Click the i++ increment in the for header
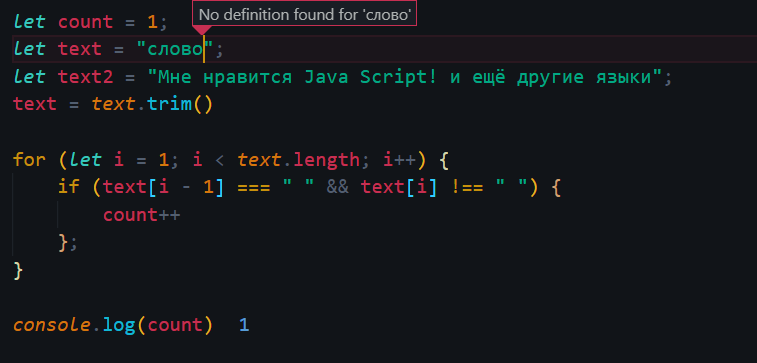This screenshot has height=363, width=757. click(x=399, y=160)
